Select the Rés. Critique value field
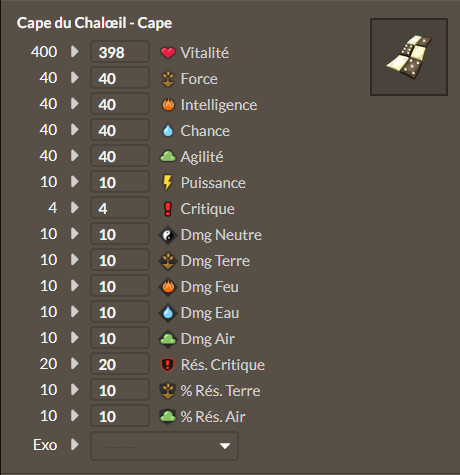 point(120,364)
